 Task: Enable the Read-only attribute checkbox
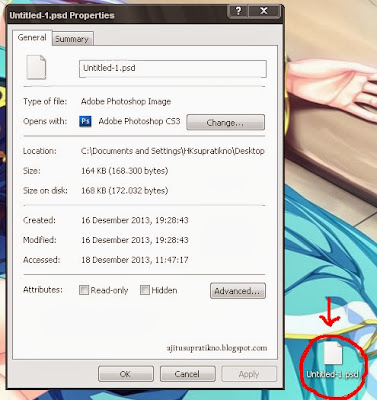pos(84,290)
